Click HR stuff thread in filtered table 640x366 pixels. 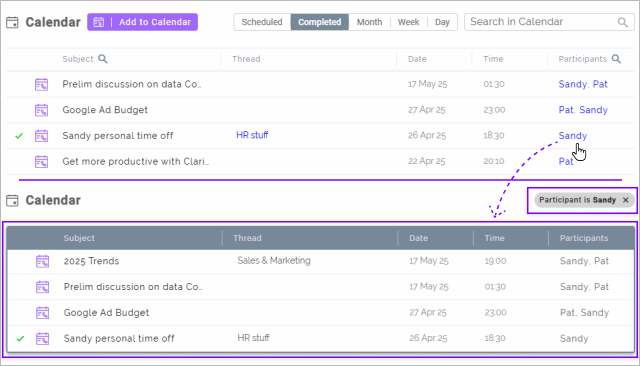tap(253, 338)
